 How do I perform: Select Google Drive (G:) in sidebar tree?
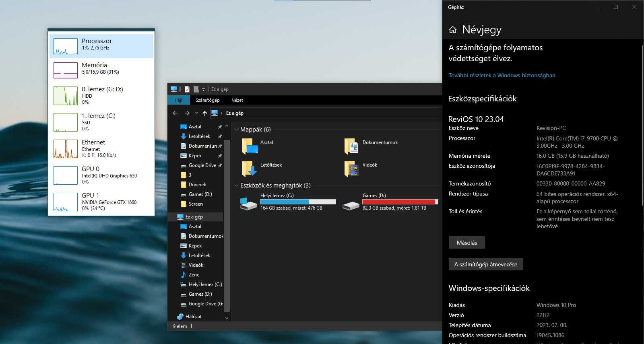tap(206, 304)
